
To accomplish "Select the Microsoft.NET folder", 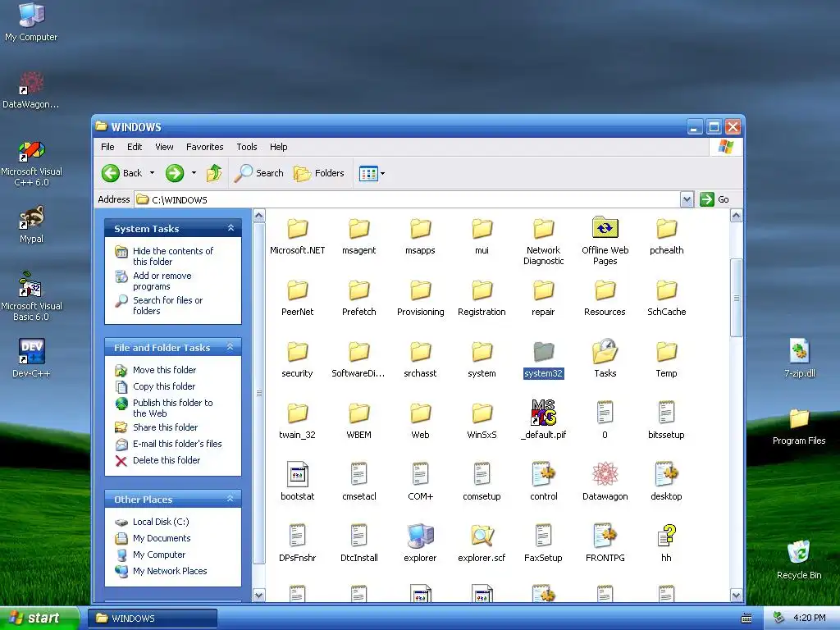I will (297, 229).
